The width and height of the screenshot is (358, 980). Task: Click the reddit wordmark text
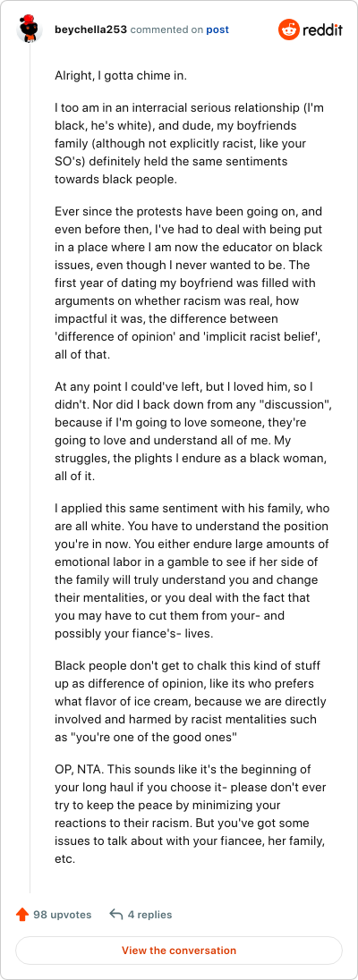pyautogui.click(x=323, y=30)
